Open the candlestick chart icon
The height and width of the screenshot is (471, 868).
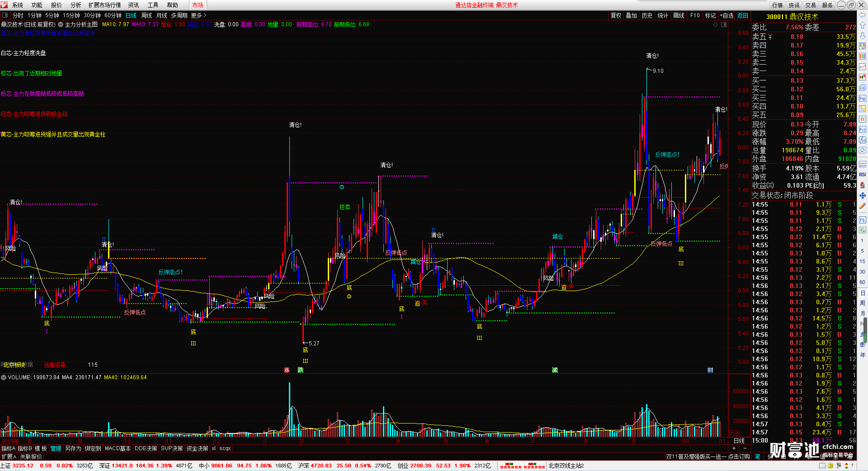tap(863, 77)
